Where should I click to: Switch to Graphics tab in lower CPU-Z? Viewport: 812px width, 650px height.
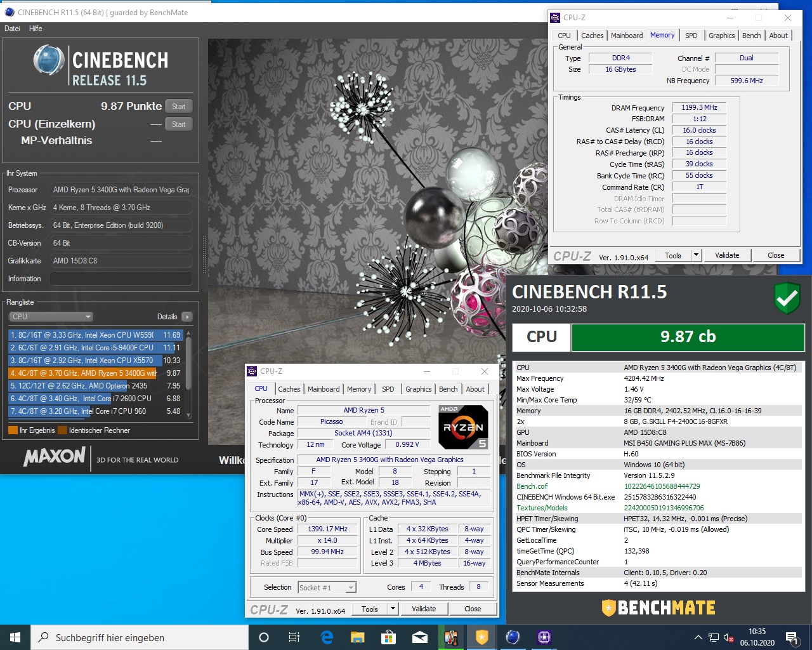click(419, 389)
